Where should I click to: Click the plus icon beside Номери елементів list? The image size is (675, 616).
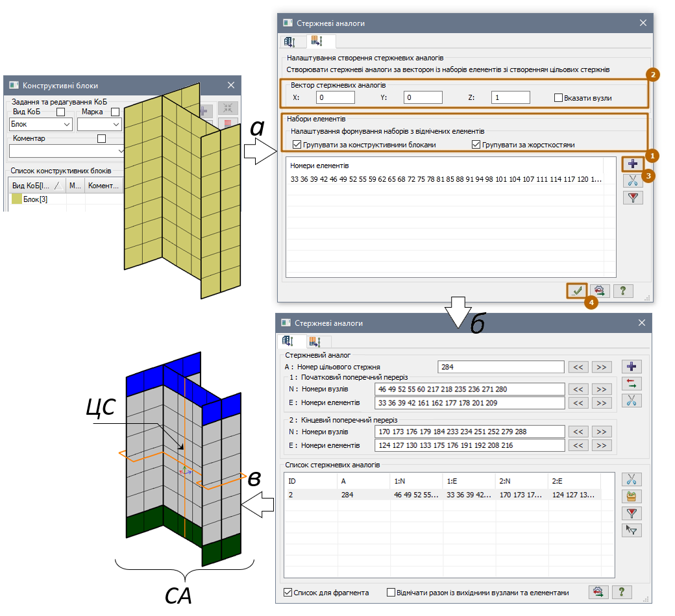point(632,164)
